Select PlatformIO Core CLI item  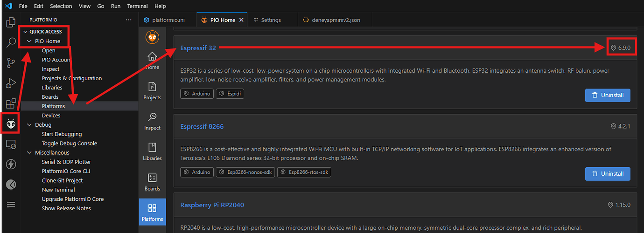tap(66, 171)
